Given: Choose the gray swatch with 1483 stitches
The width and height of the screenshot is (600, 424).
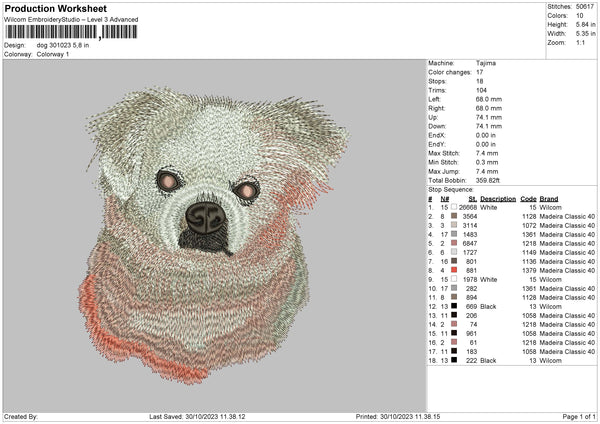Looking at the screenshot, I should click(453, 234).
